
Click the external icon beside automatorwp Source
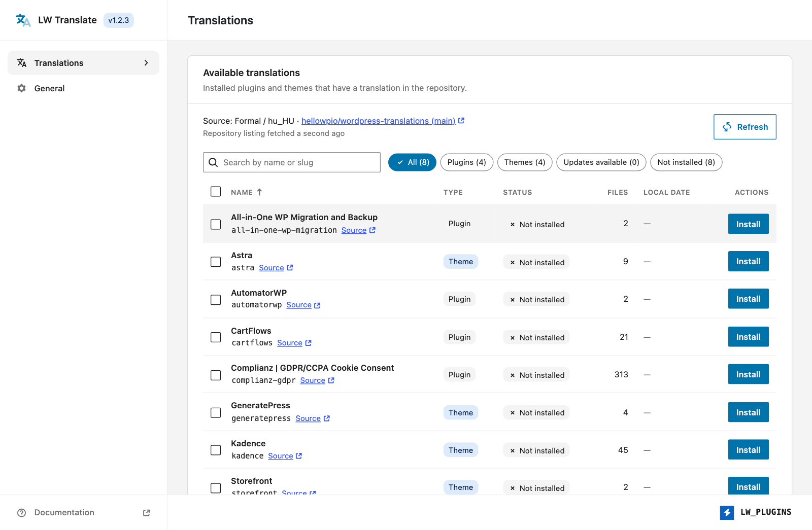pyautogui.click(x=317, y=305)
